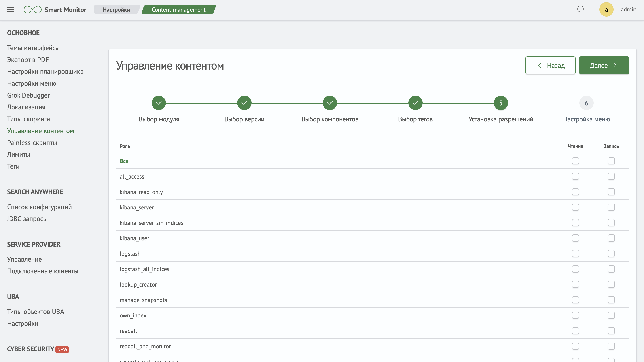Enable Чтение checkbox for all_access role

click(575, 176)
